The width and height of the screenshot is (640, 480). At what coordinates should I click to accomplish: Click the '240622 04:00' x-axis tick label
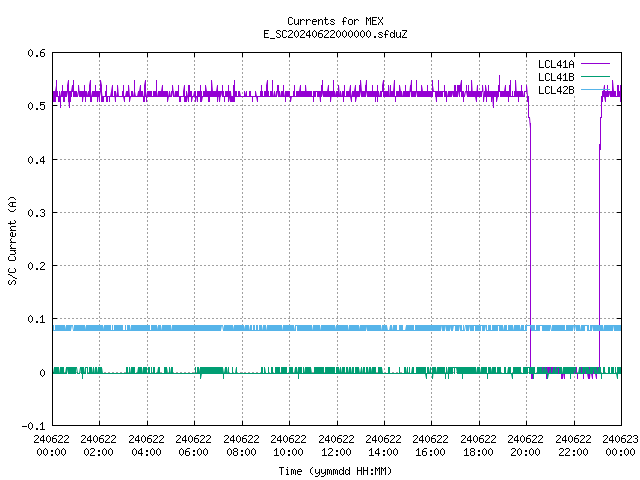click(x=146, y=446)
